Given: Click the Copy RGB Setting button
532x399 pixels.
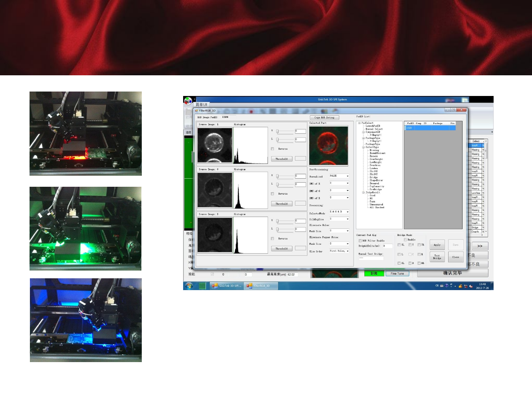Looking at the screenshot, I should 324,118.
